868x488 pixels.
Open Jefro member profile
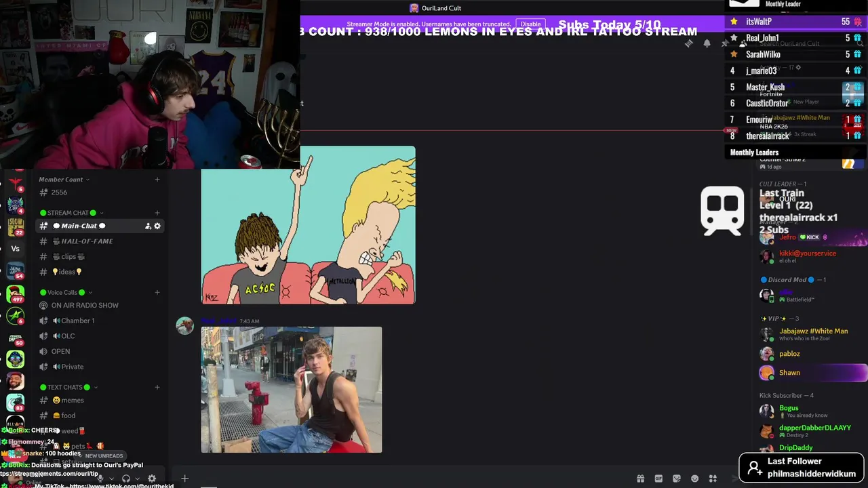pos(812,237)
